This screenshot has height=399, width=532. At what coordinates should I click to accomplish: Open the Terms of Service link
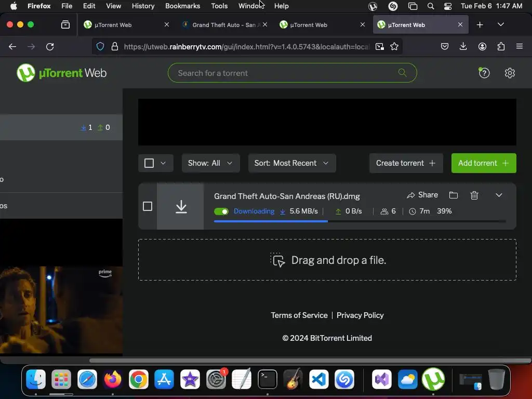[x=299, y=315]
